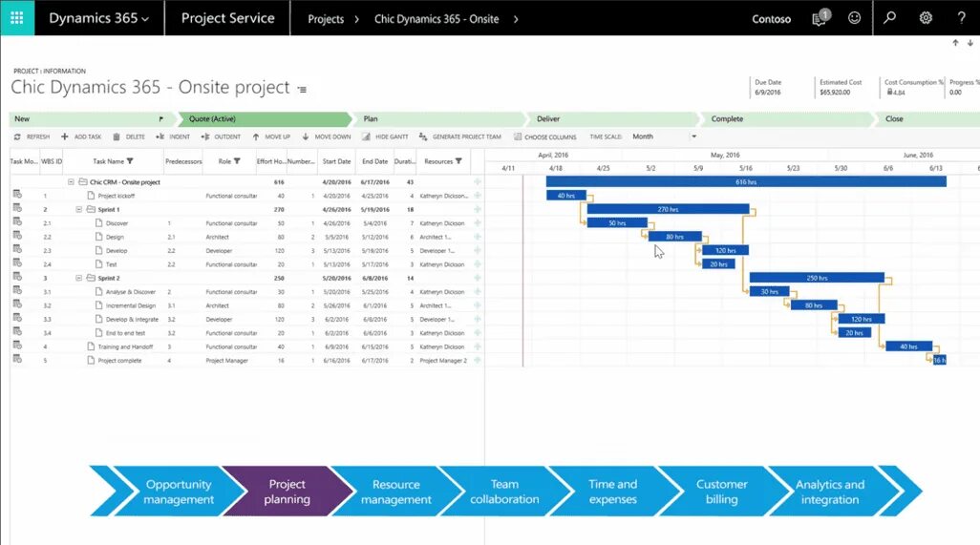
Task: Click the 616 hrs Gantt summary bar
Action: pyautogui.click(x=746, y=181)
